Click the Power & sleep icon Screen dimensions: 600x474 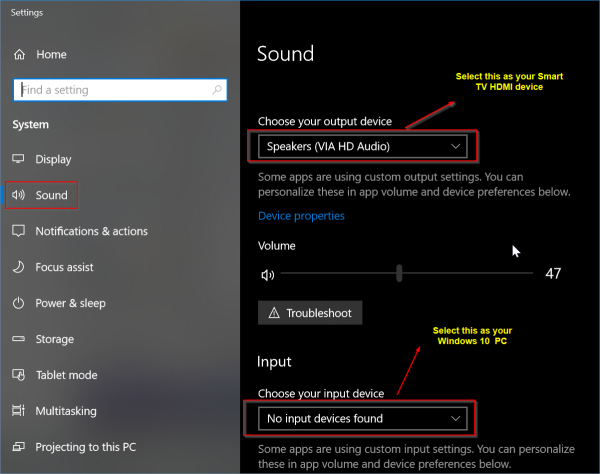coord(18,303)
